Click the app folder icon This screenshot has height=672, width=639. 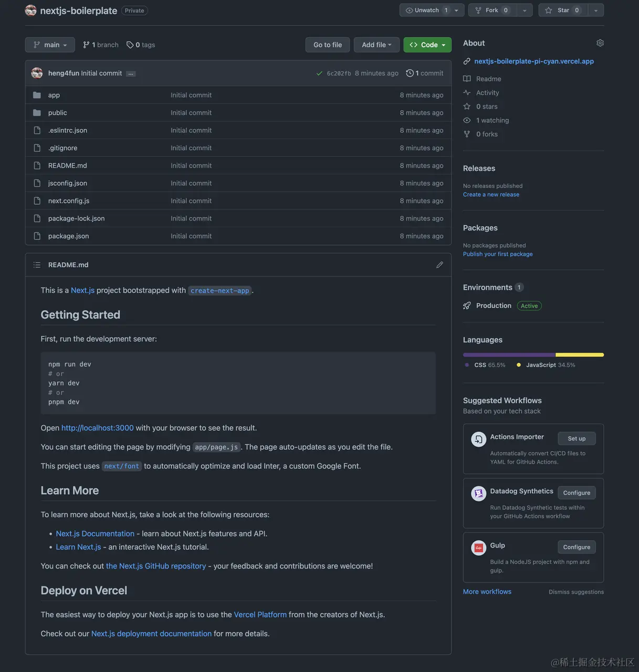point(37,95)
